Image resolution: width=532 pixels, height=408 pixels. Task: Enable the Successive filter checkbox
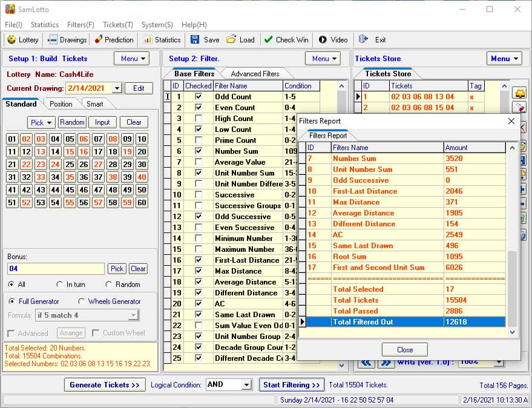pos(199,194)
